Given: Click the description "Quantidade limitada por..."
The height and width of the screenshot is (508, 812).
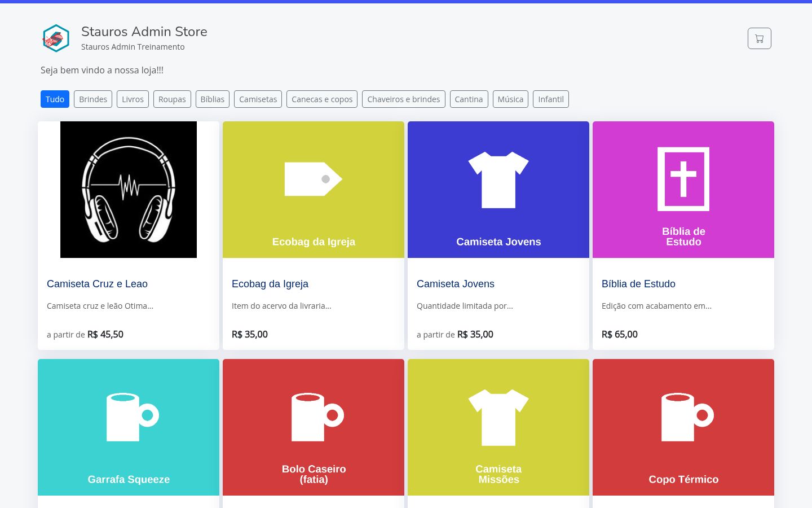Looking at the screenshot, I should tap(465, 306).
